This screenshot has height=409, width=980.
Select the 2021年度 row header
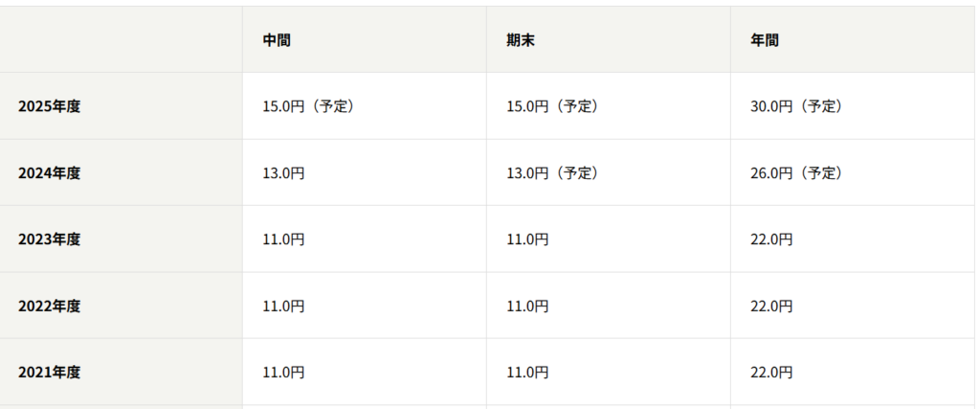49,373
